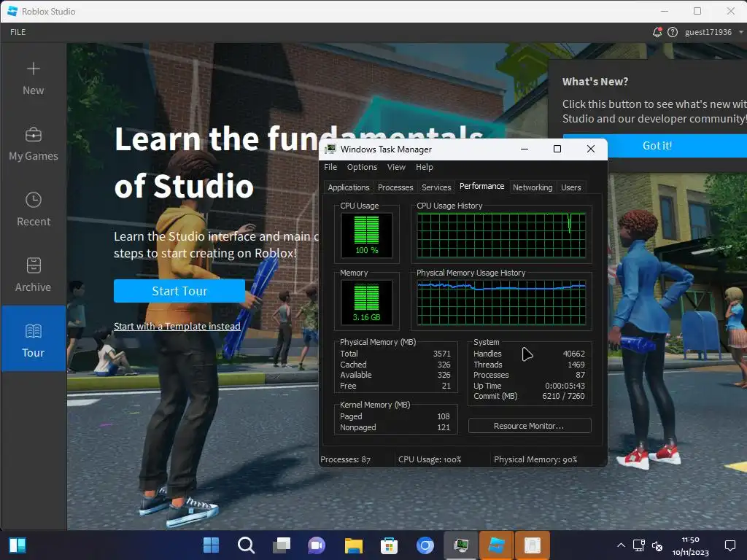Image resolution: width=747 pixels, height=560 pixels.
Task: Open Task Manager Help menu
Action: point(424,167)
